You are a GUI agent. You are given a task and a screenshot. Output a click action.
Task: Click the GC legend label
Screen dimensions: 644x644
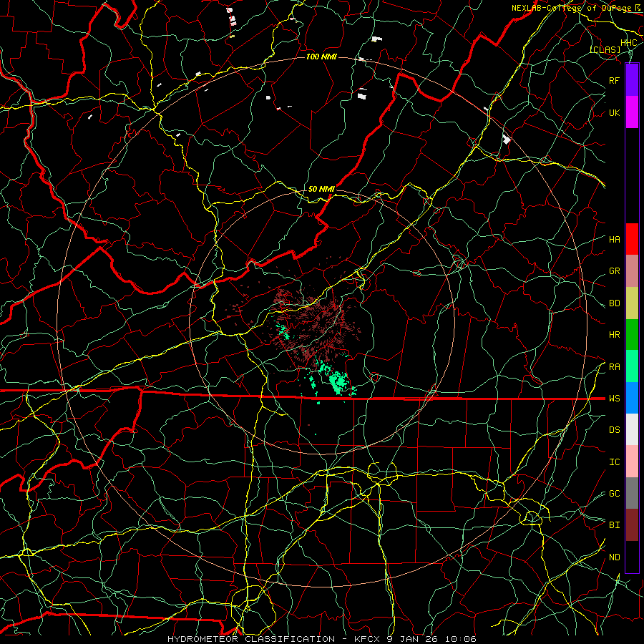click(x=614, y=494)
